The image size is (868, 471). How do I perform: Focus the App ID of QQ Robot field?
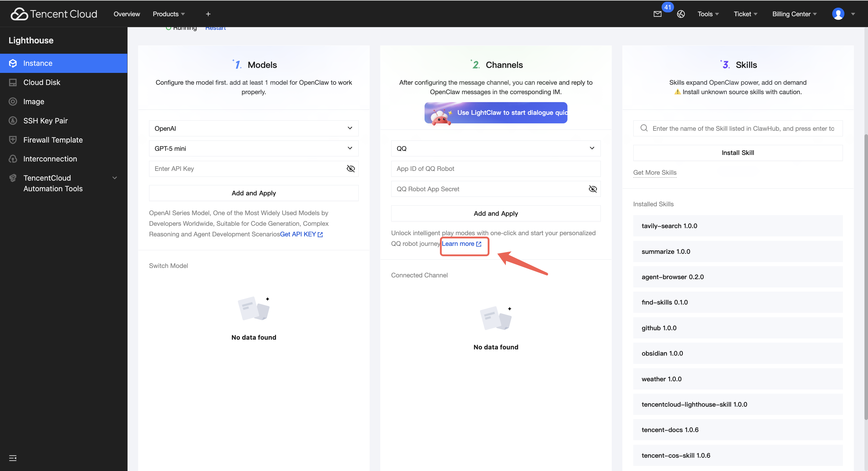coord(495,169)
